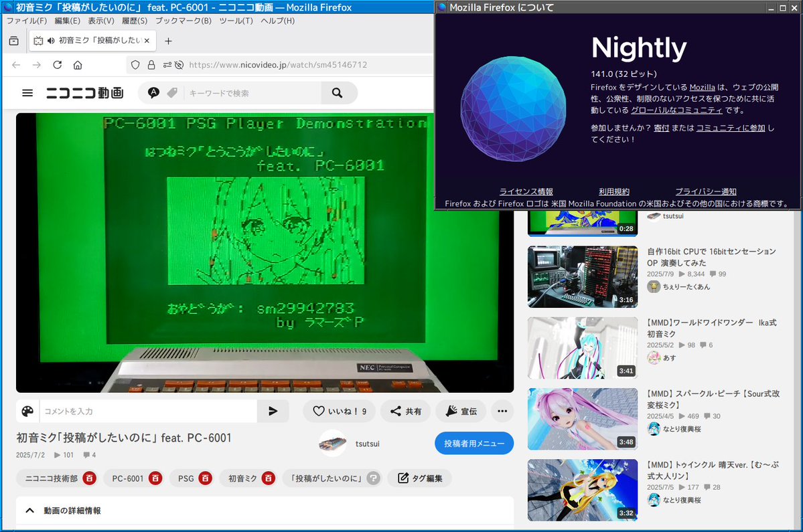The height and width of the screenshot is (532, 803).
Task: Open dictionary icon for PC-6001 tag
Action: coord(155,478)
